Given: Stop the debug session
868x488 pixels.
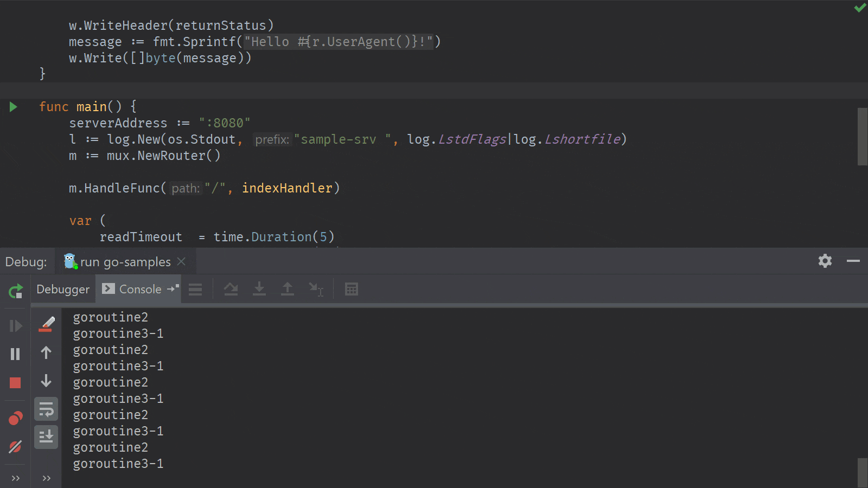Looking at the screenshot, I should 15,383.
